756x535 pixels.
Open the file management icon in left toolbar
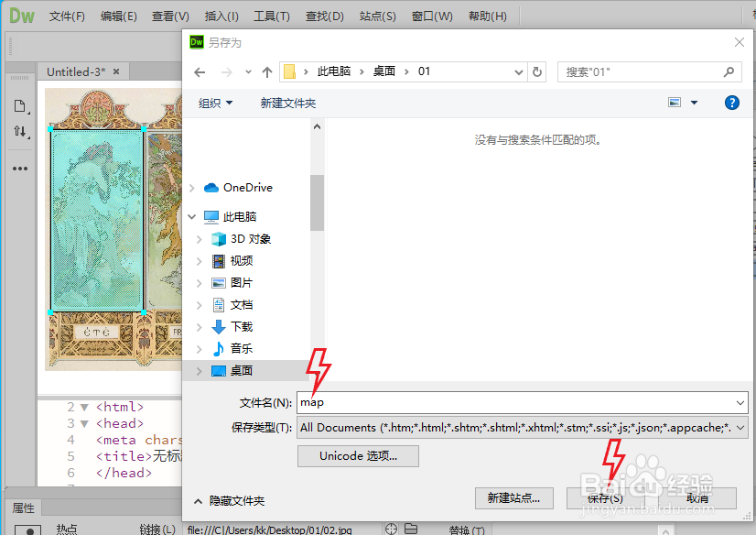tap(20, 105)
